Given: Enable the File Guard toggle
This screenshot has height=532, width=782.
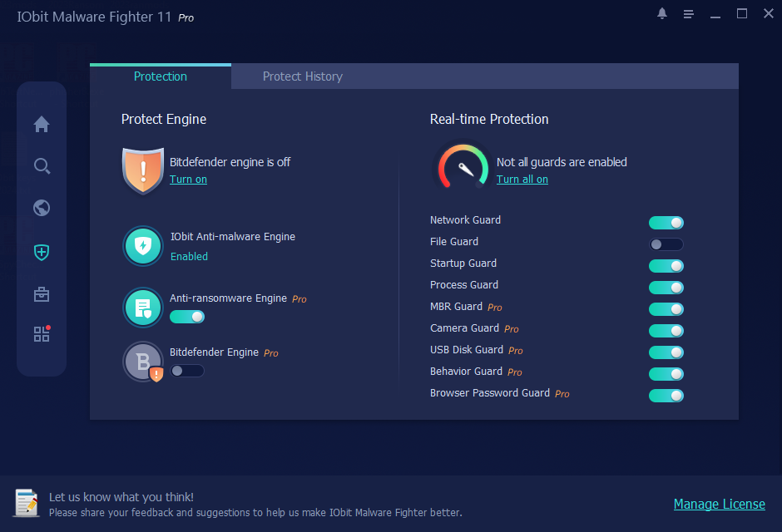Looking at the screenshot, I should [x=666, y=244].
